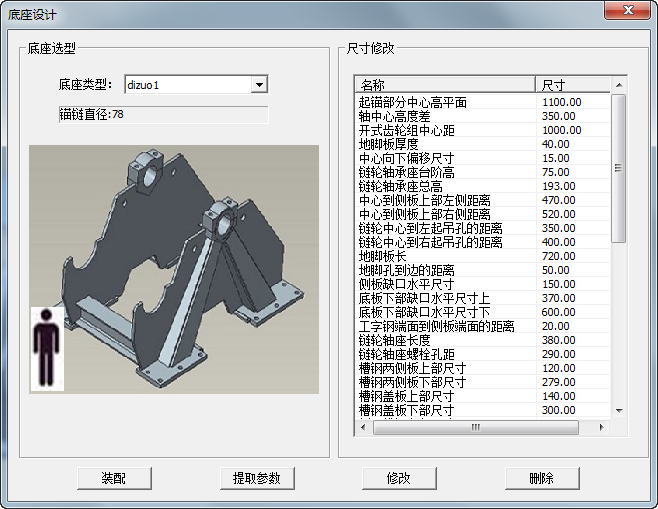Click the 锚链直径 readout field

click(x=163, y=115)
